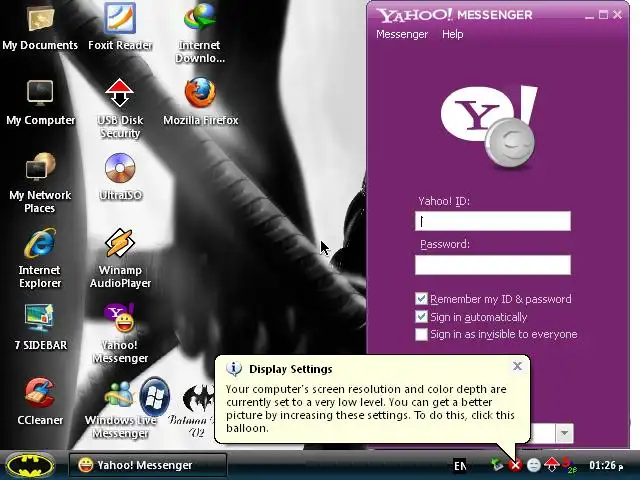Open the Batman logo Start button
Image resolution: width=640 pixels, height=480 pixels.
coord(30,466)
